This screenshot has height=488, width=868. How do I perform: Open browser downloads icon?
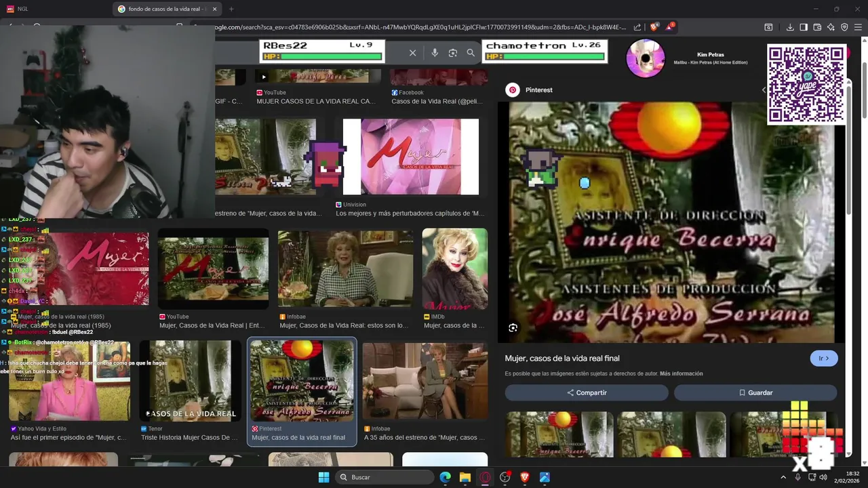coord(790,27)
